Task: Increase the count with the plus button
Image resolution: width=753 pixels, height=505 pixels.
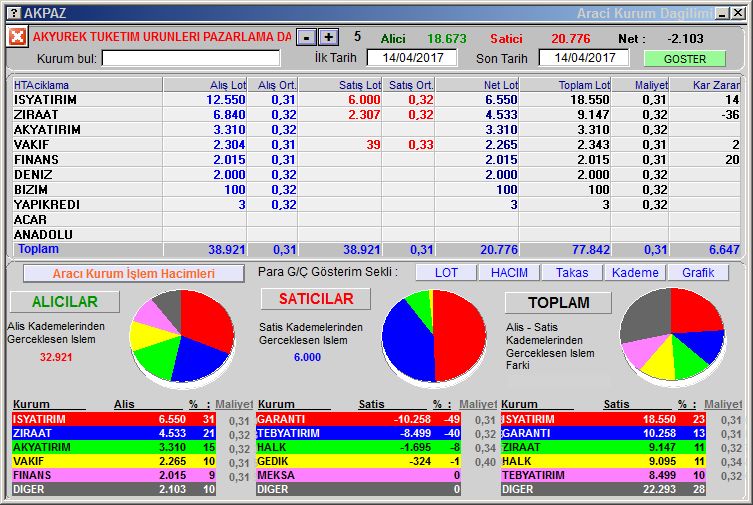Action: (x=329, y=37)
